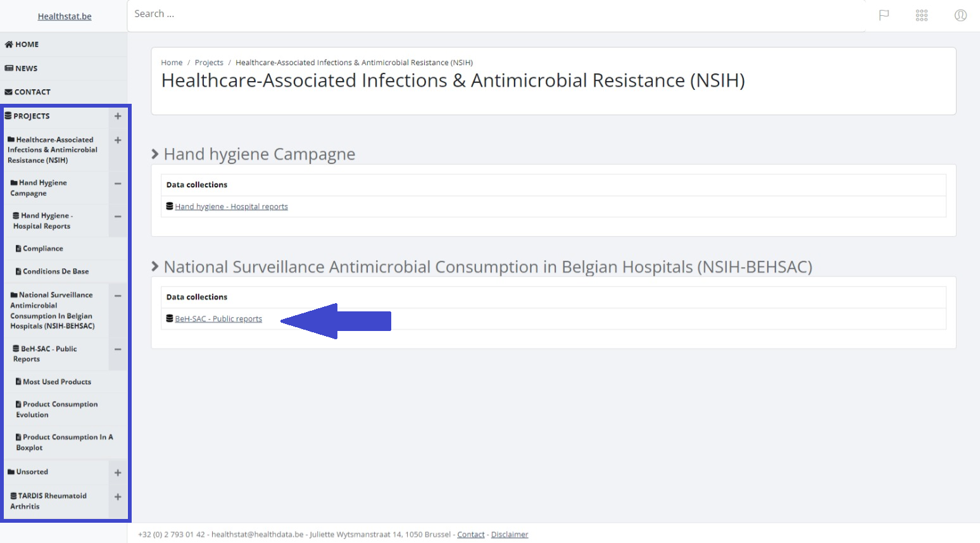The image size is (980, 543).
Task: Open CONTACT from the sidebar
Action: [x=28, y=92]
